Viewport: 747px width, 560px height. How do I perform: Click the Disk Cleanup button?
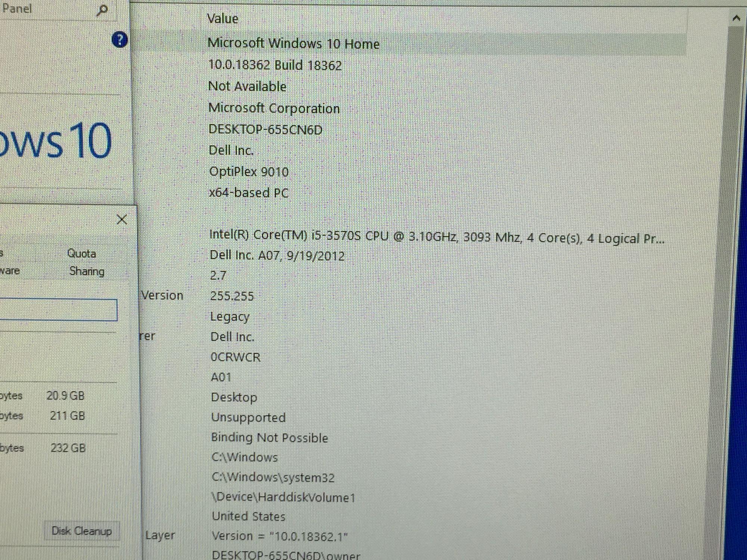click(x=82, y=531)
